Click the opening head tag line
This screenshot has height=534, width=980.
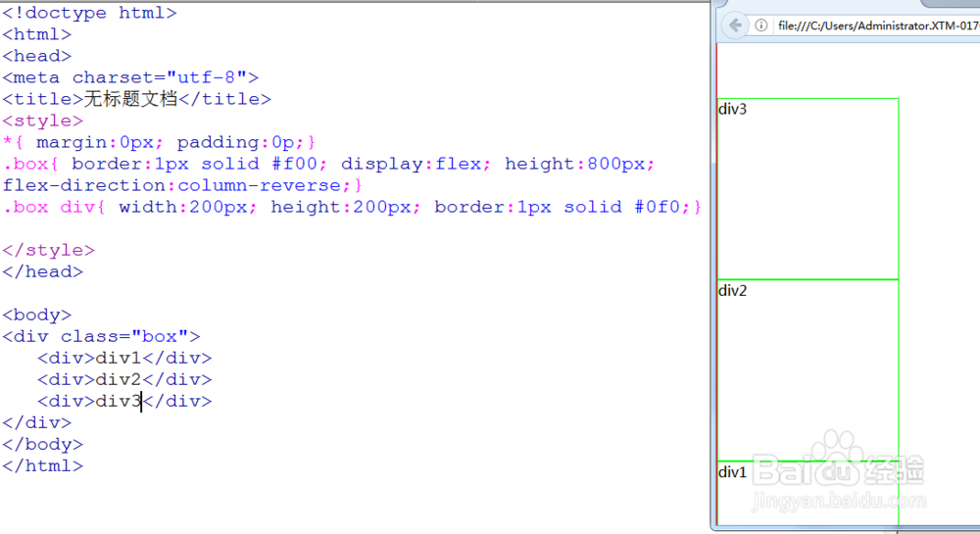click(x=37, y=56)
